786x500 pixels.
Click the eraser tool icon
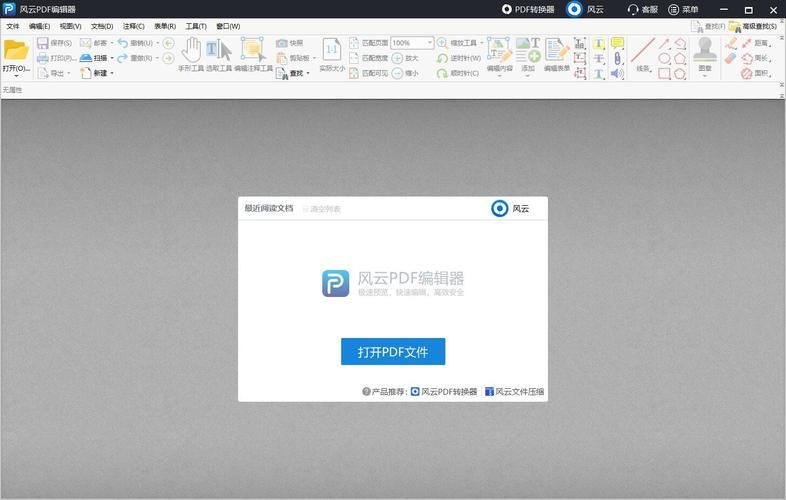(x=731, y=59)
